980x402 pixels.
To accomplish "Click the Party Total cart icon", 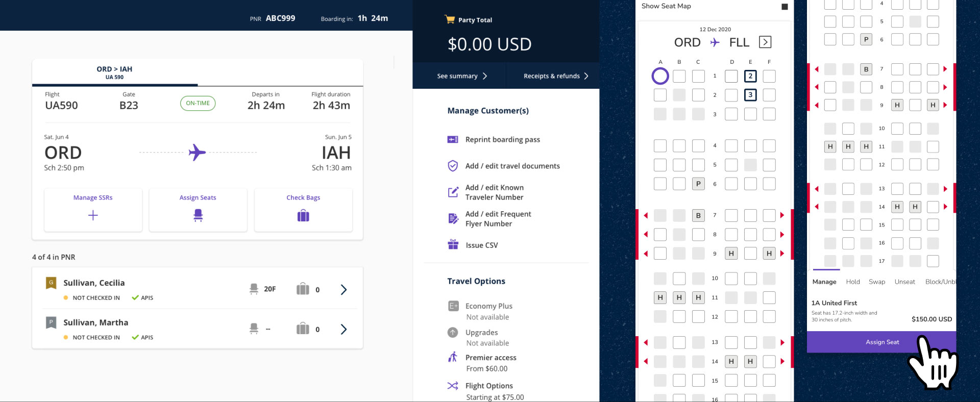I will pyautogui.click(x=450, y=19).
